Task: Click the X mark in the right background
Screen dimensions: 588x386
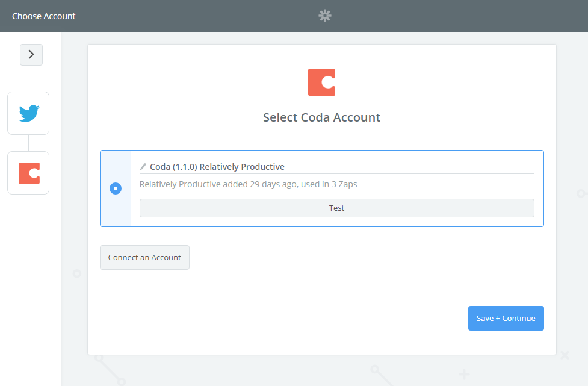Action: coord(565,355)
